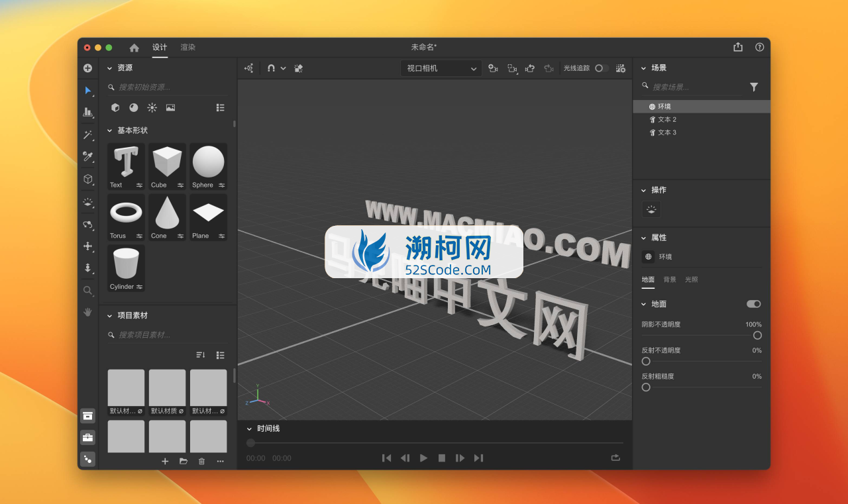Filter starter assets by lights sun icon
Screen dimensions: 848x504
tap(152, 107)
